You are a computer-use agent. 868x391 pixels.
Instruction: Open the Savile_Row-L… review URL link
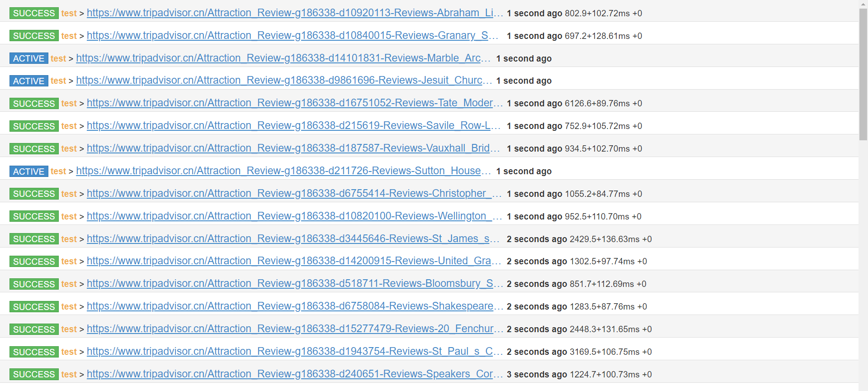pyautogui.click(x=293, y=126)
